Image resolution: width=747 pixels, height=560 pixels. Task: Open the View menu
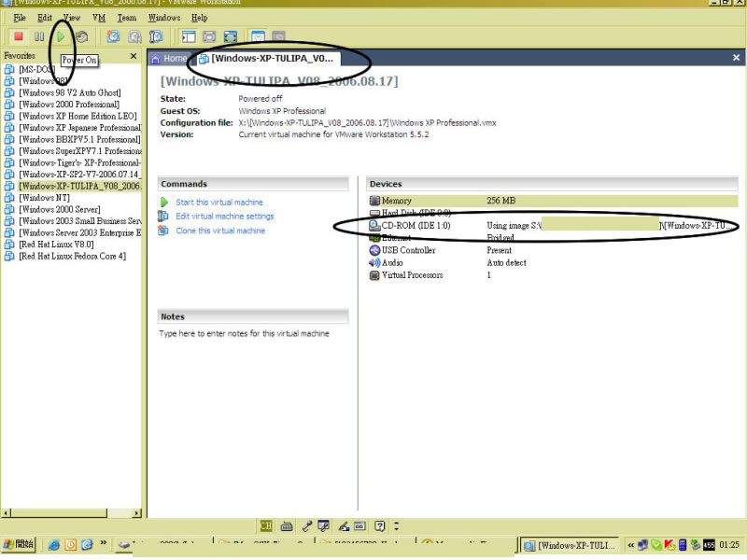[72, 18]
